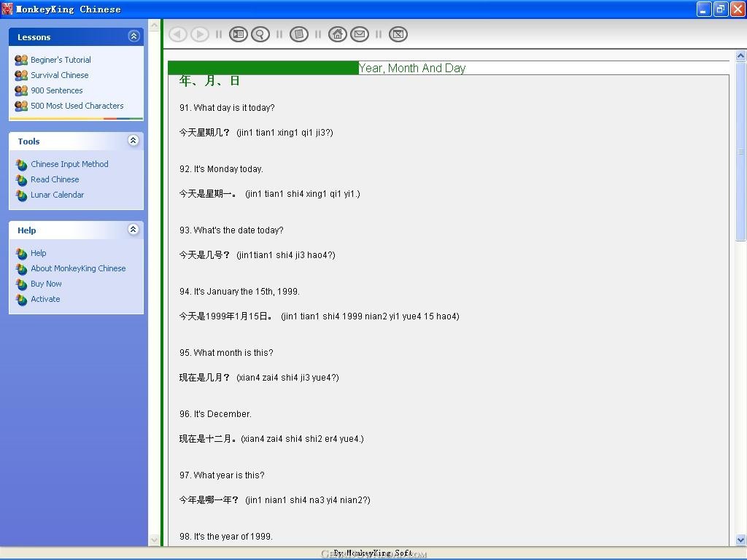Click icon beside Read Chinese
The width and height of the screenshot is (747, 560).
[21, 180]
